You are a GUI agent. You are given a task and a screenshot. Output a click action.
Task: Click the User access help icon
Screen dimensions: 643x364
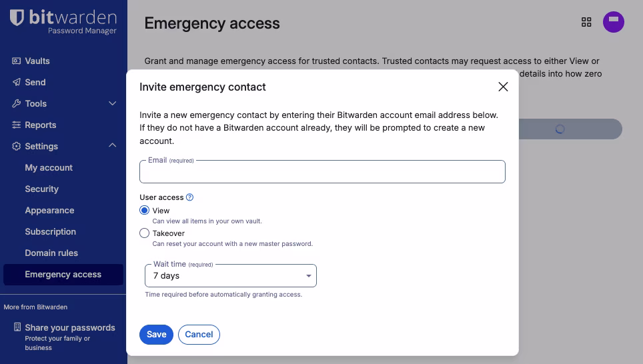pyautogui.click(x=189, y=197)
